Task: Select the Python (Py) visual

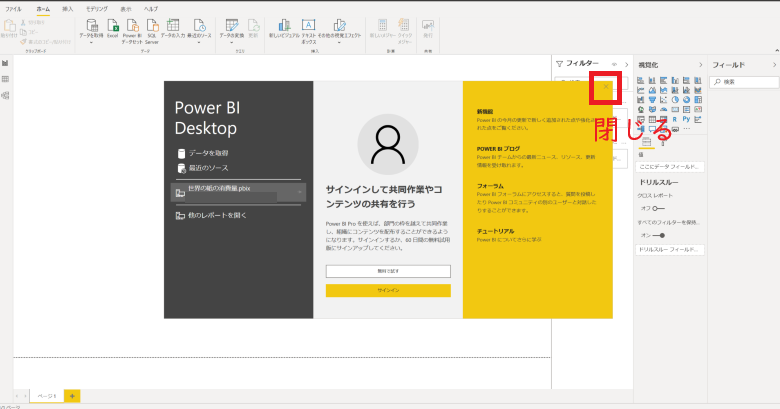Action: pyautogui.click(x=686, y=119)
